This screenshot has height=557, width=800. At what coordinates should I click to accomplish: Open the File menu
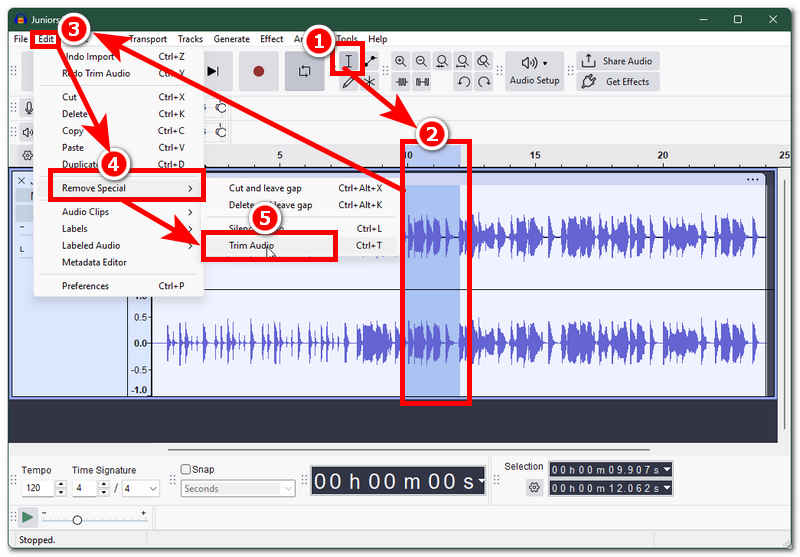tap(20, 39)
